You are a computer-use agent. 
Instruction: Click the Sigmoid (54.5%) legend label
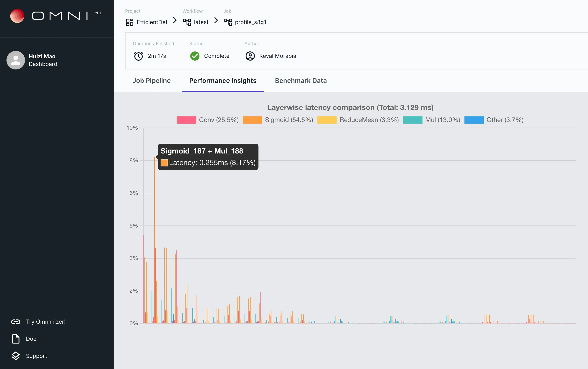point(289,120)
